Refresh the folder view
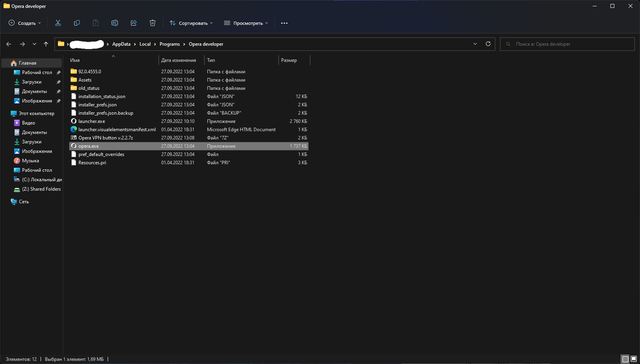Screen dimensions: 640x364 pos(488,44)
